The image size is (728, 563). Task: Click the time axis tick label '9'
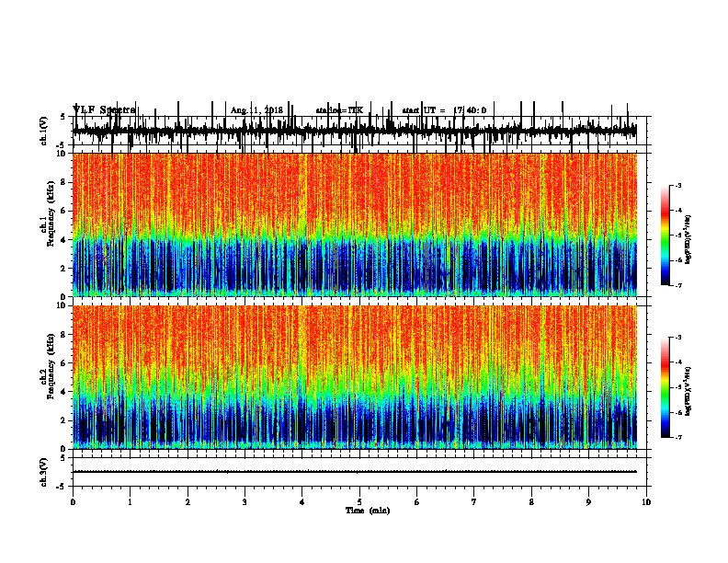[x=588, y=502]
